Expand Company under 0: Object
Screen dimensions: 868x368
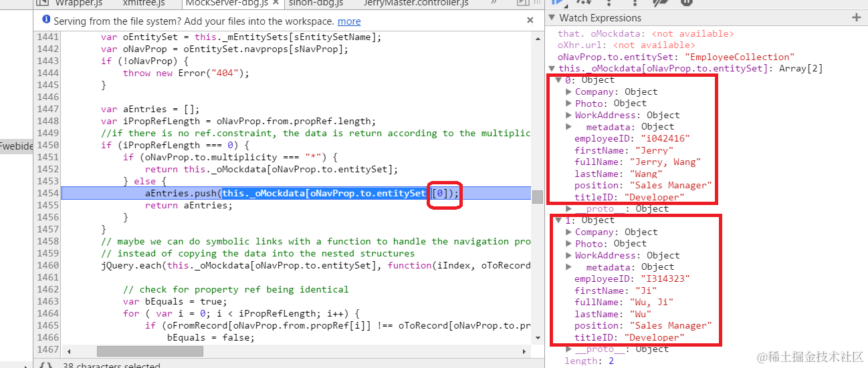569,91
